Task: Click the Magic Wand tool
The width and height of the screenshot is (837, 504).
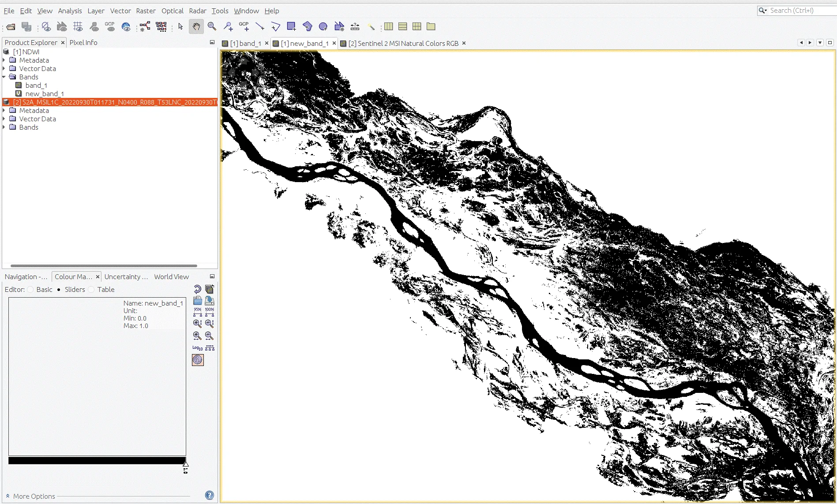Action: click(x=371, y=27)
